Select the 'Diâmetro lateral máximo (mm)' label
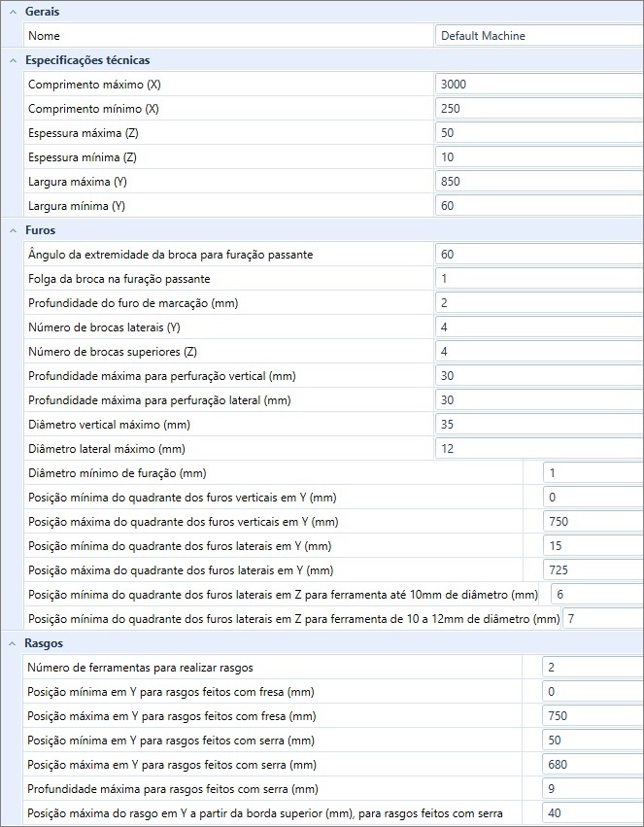Image resolution: width=644 pixels, height=827 pixels. 107,449
